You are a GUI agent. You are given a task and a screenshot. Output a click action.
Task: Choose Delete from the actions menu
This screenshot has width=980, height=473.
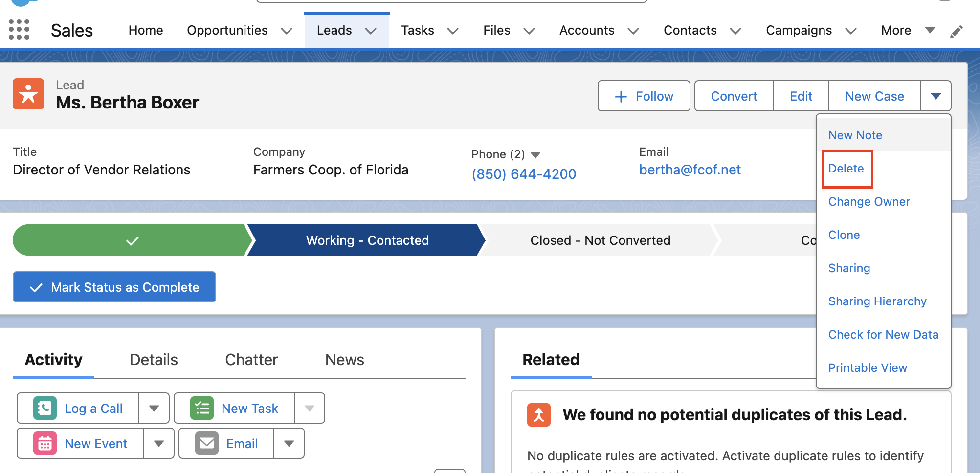846,169
